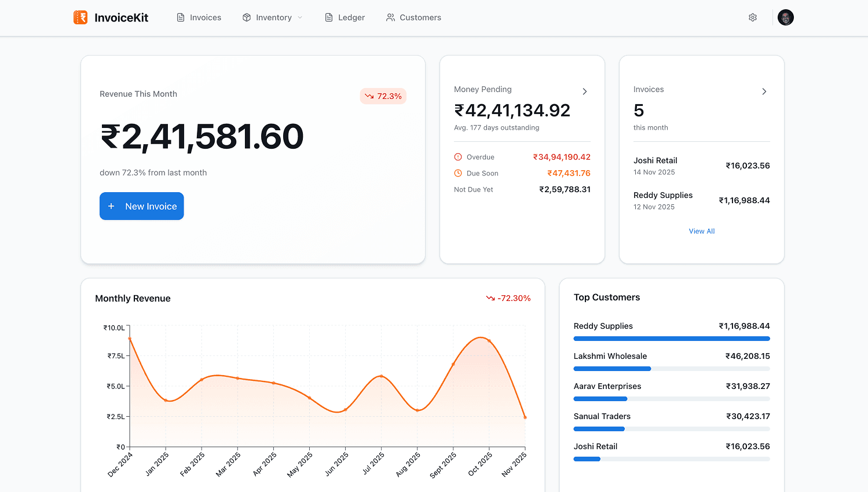Click the Invoices document icon in the navbar
This screenshot has height=492, width=868.
[x=180, y=17]
